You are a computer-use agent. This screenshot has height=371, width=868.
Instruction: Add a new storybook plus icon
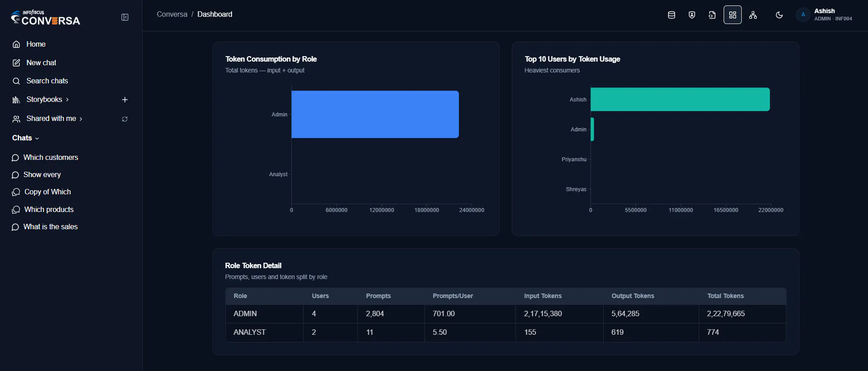125,100
